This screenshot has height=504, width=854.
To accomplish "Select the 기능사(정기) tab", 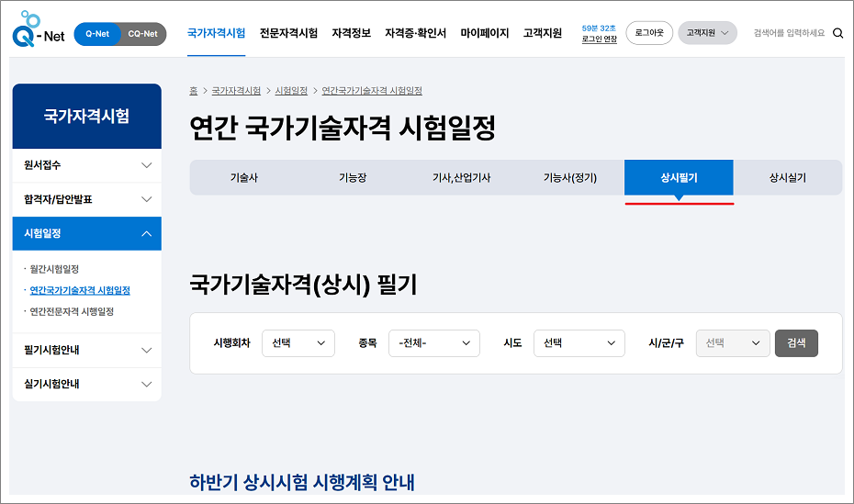I will [570, 177].
